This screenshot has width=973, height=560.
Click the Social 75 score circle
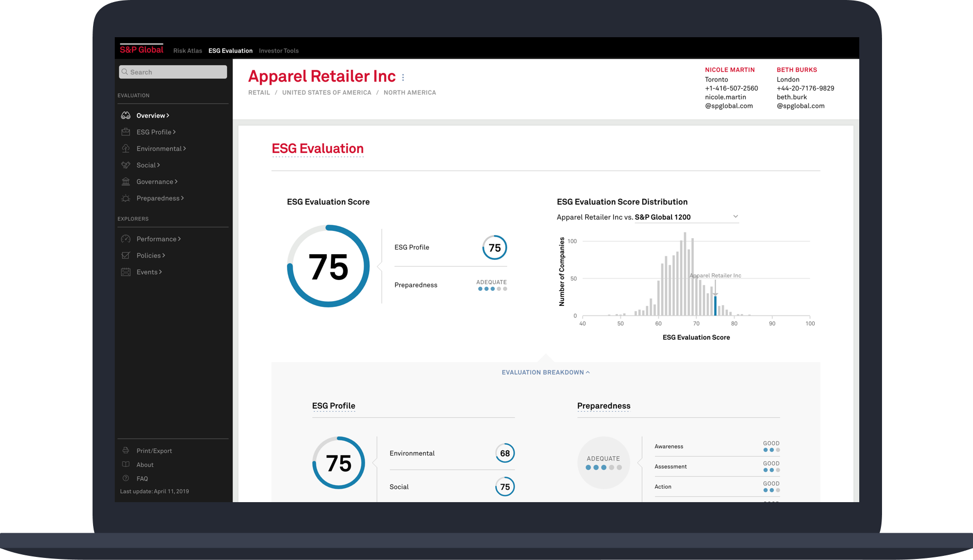coord(505,487)
